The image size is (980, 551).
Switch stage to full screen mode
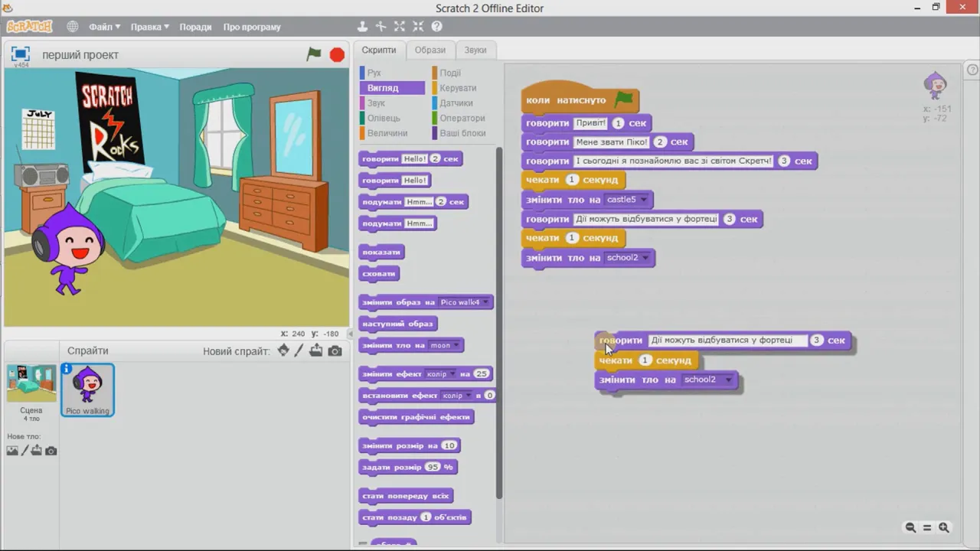(21, 54)
